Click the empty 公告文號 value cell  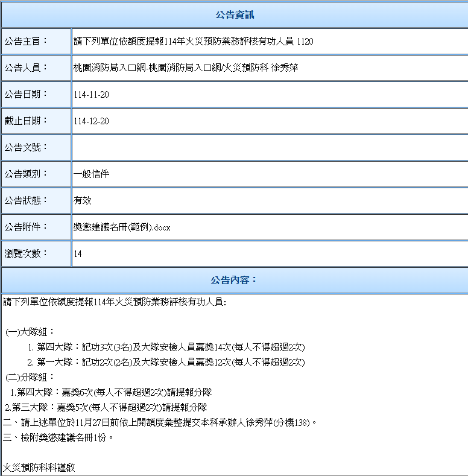point(270,148)
